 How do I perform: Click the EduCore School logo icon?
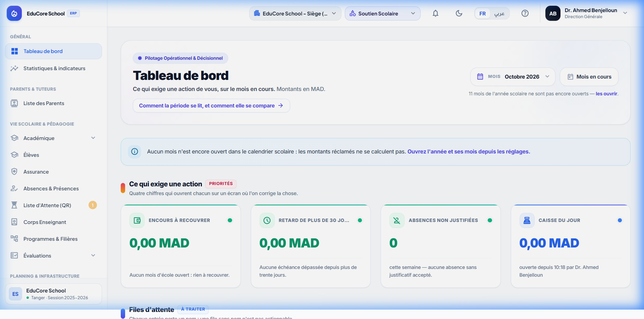14,13
